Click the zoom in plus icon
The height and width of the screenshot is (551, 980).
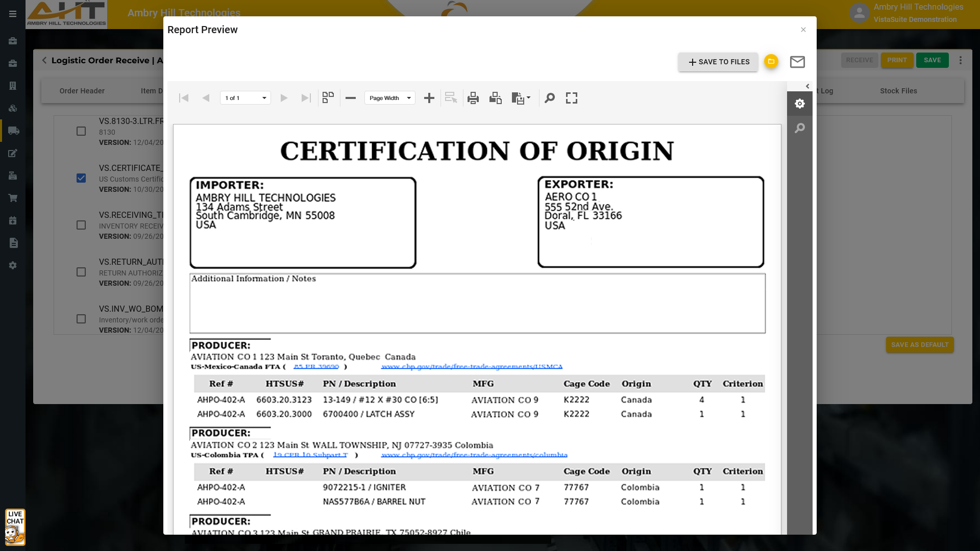[x=429, y=98]
